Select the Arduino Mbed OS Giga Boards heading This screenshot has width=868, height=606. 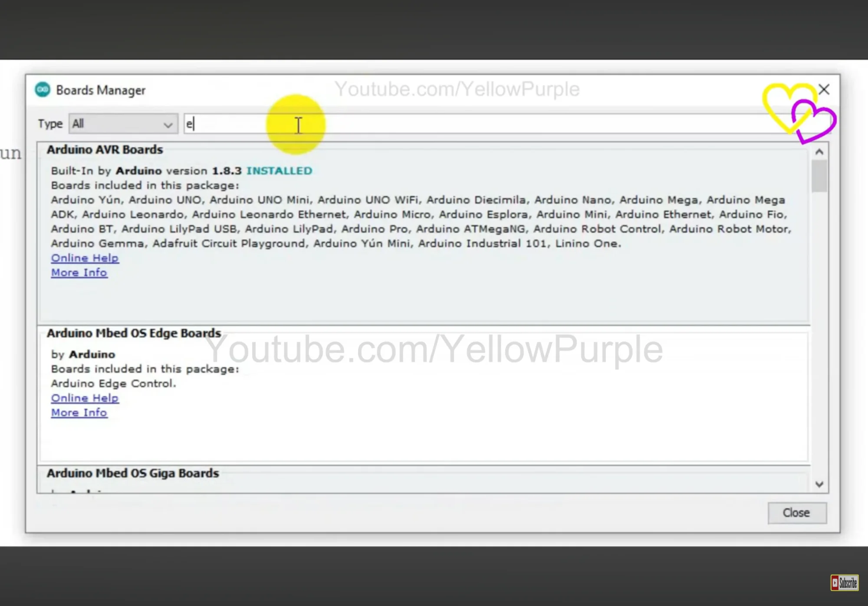tap(133, 473)
